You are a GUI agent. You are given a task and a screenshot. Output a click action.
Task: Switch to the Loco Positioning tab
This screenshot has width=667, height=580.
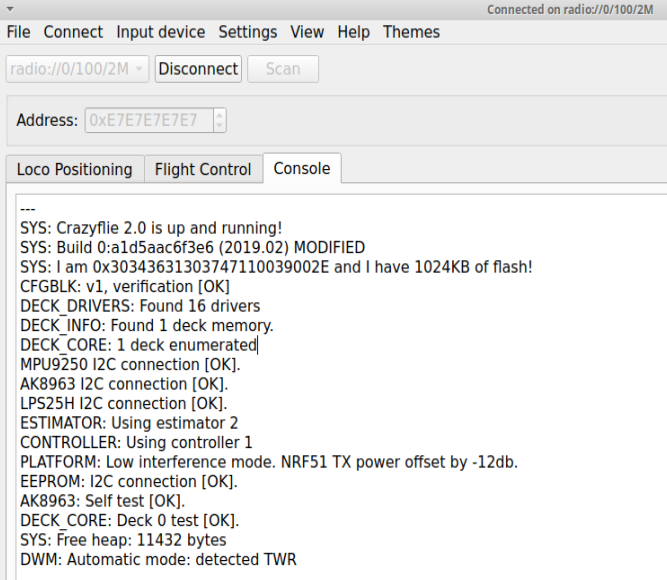[74, 169]
